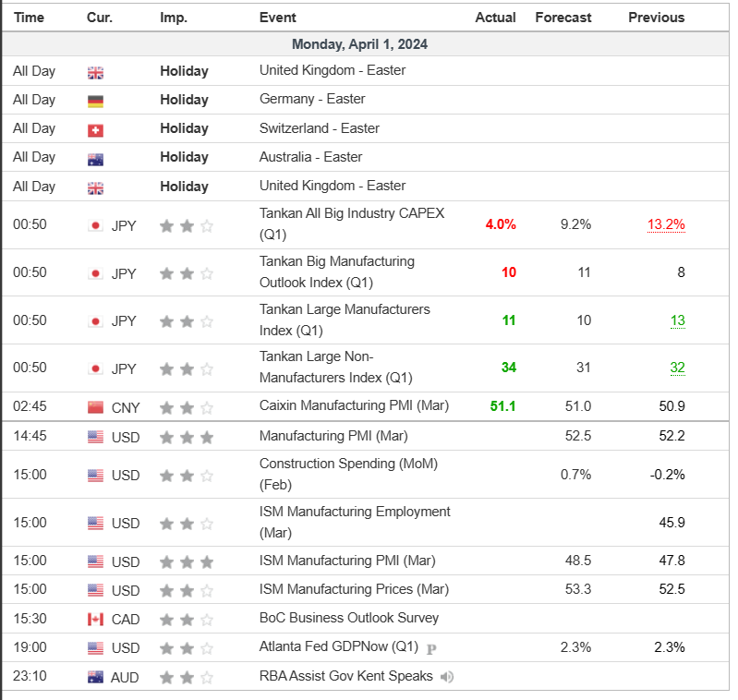Click the Time column header

pos(29,18)
